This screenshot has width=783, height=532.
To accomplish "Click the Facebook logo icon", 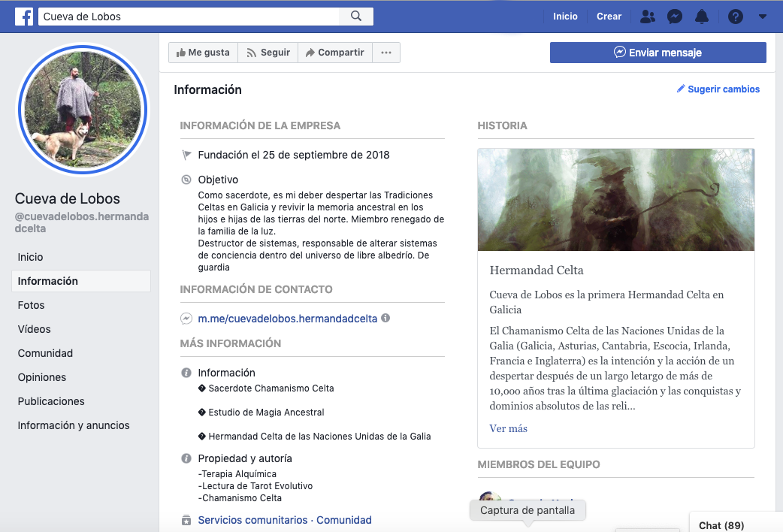I will tap(24, 17).
